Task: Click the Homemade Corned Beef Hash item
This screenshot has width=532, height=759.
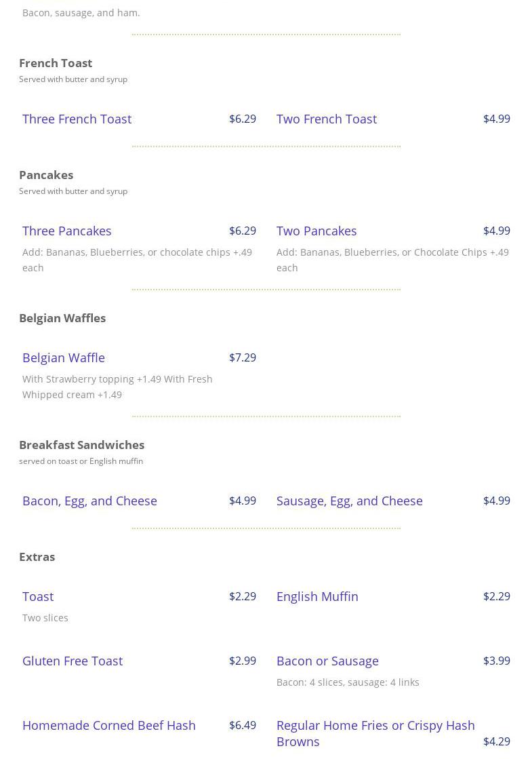Action: click(x=108, y=725)
